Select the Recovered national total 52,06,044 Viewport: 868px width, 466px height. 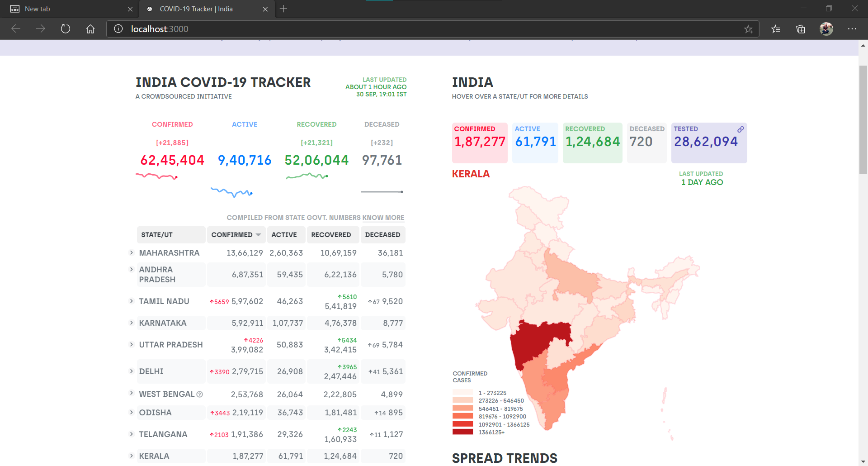[316, 160]
